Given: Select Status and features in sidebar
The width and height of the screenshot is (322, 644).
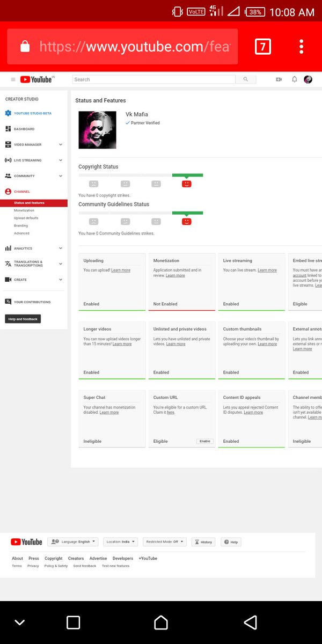Looking at the screenshot, I should tap(34, 203).
